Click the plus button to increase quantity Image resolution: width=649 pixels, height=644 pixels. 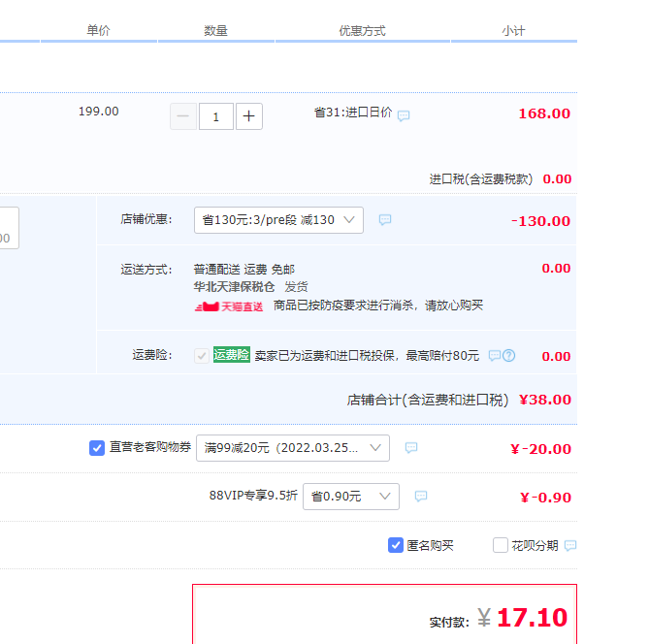pyautogui.click(x=248, y=116)
